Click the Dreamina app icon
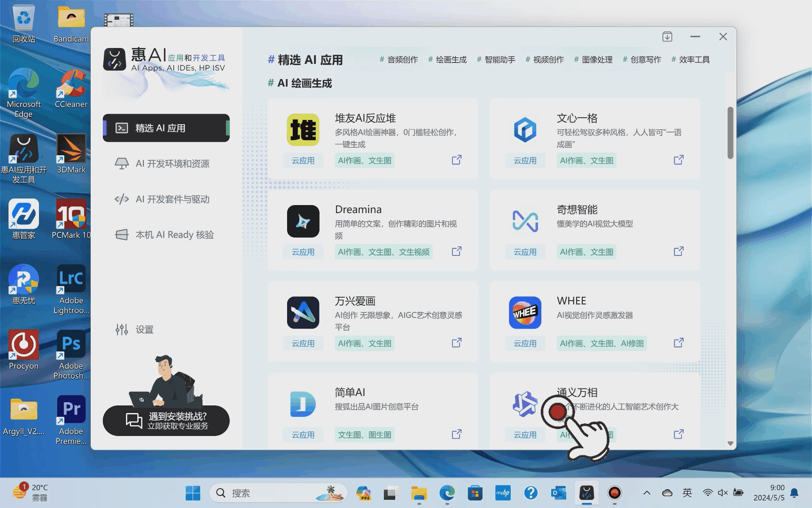 (303, 221)
